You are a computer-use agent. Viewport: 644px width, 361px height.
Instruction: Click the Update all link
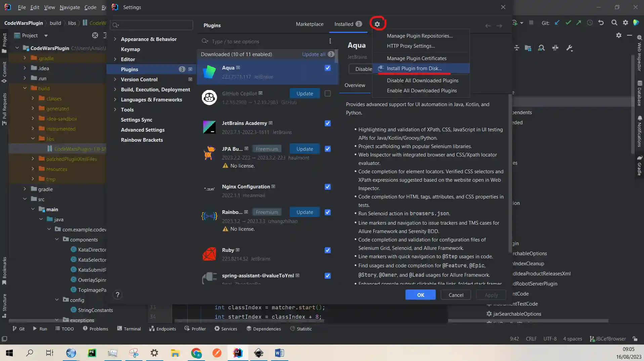(313, 54)
